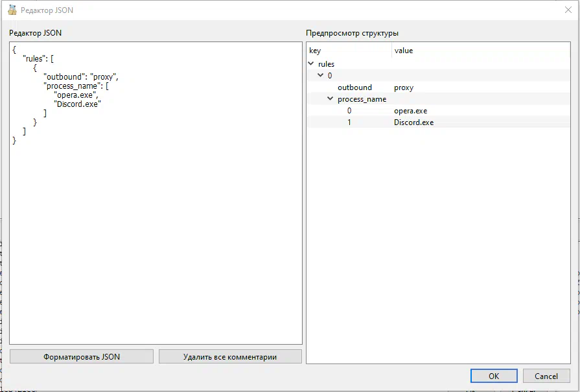
Task: Select the Discord.exe value row
Action: (x=438, y=122)
